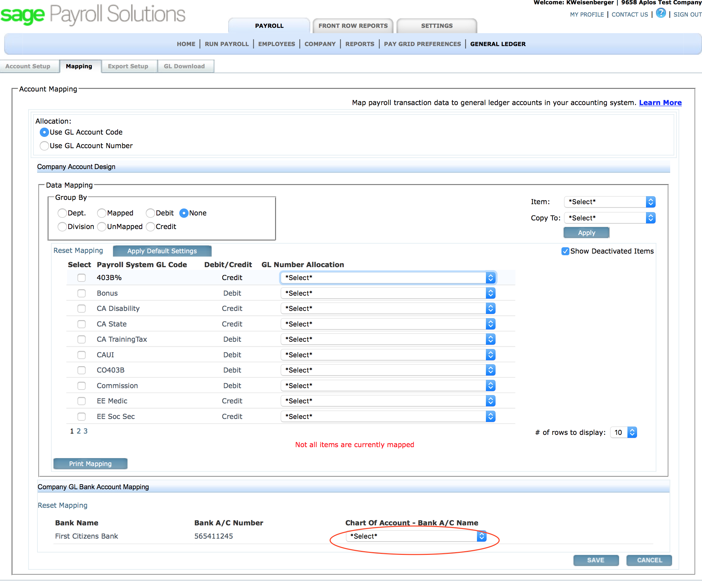Open Company menu item
702x588 pixels.
[320, 44]
